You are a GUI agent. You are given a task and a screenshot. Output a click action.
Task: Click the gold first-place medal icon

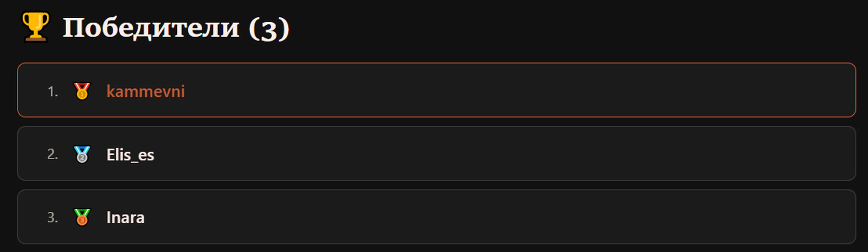[82, 91]
